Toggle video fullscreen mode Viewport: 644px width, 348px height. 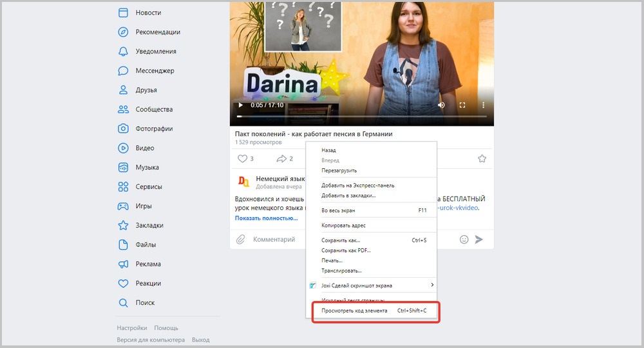[x=462, y=105]
